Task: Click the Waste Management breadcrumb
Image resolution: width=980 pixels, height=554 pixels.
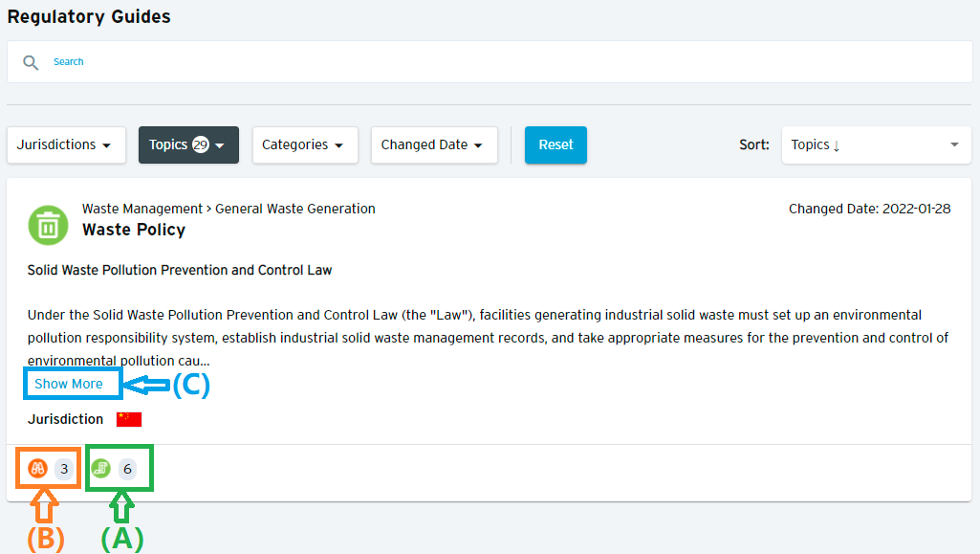Action: pyautogui.click(x=142, y=209)
